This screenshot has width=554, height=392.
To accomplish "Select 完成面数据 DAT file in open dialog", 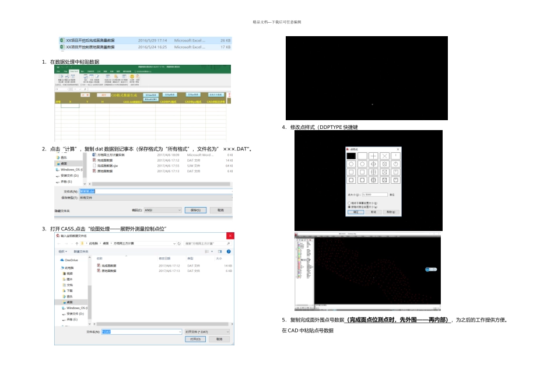I will (x=107, y=265).
